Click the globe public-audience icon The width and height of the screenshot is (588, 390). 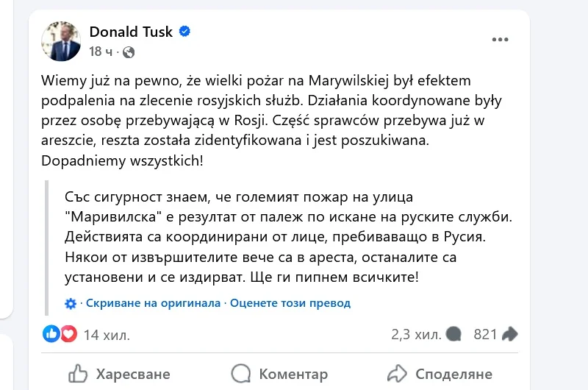tap(129, 52)
